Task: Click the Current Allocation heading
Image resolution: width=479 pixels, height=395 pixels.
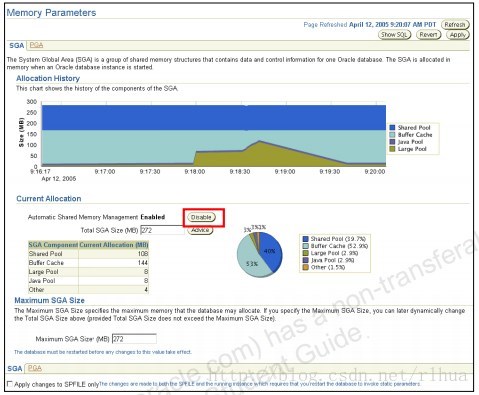Action: pos(49,199)
